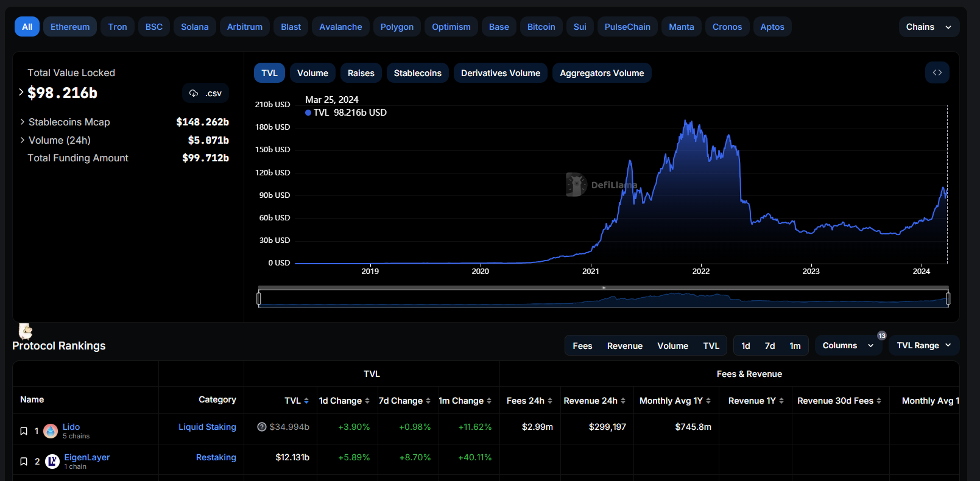Filter by Sui chain
The image size is (980, 481).
(580, 27)
